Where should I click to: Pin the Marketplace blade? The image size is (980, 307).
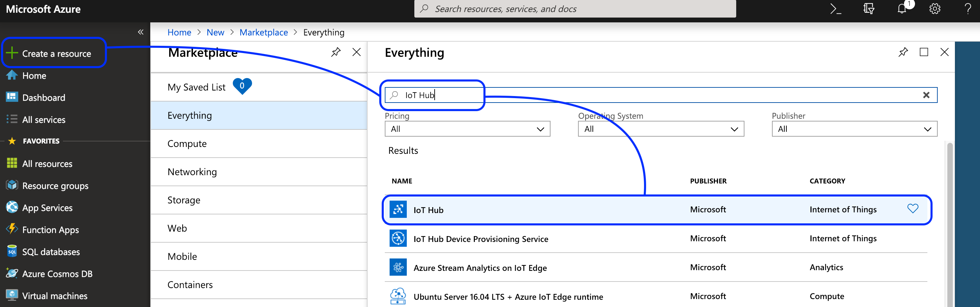coord(336,52)
